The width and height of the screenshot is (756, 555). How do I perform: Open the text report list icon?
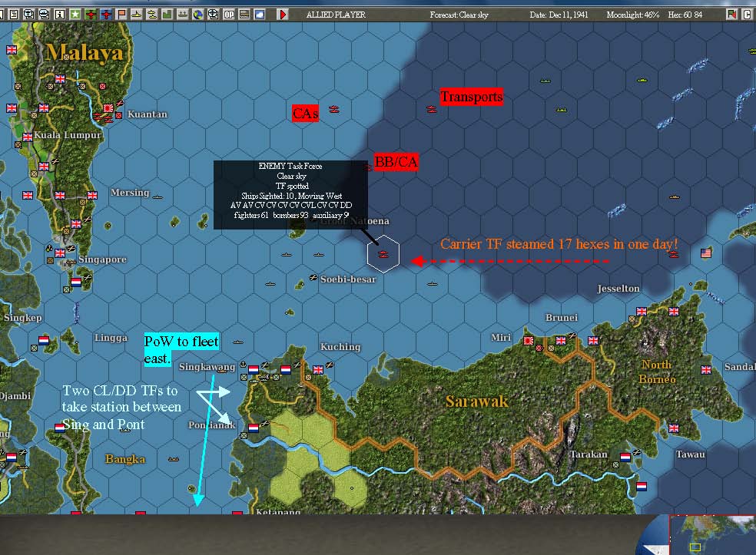[x=14, y=15]
